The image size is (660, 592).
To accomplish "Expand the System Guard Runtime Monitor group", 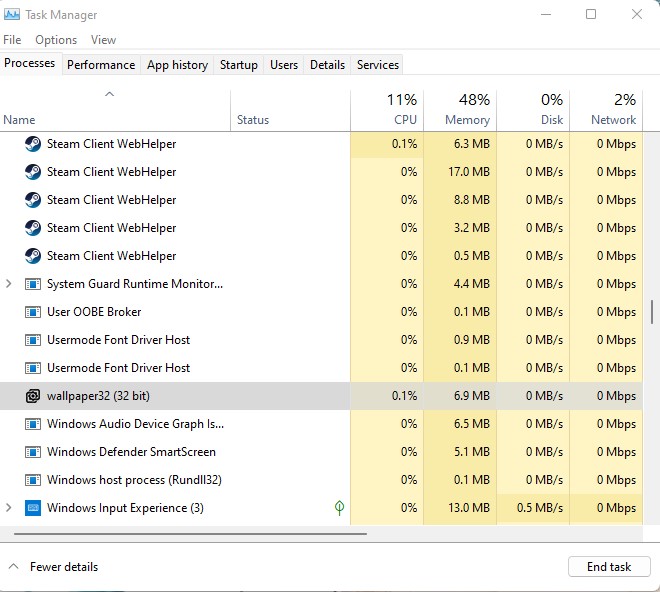I will (x=9, y=284).
